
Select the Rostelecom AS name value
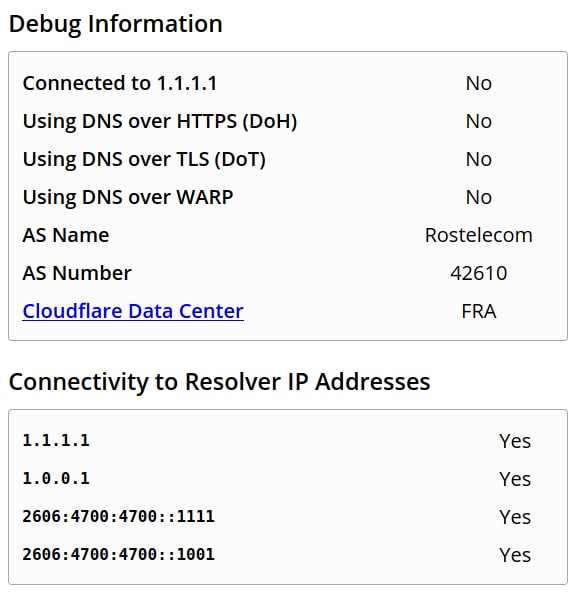[x=478, y=235]
